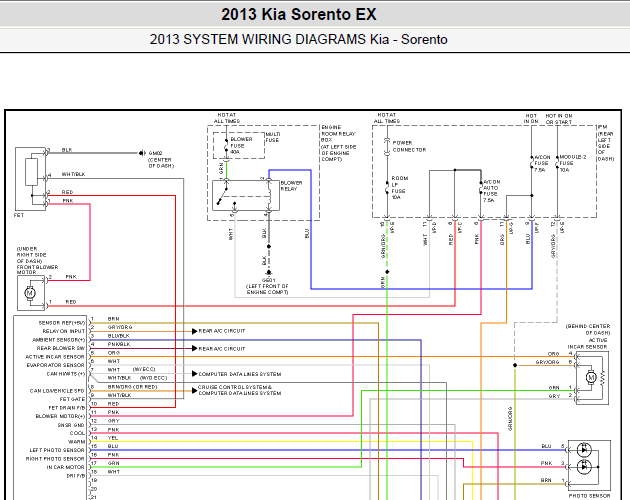Screen dimensions: 630x500
Task: Select '(LEFT FRONT OF ENGINE COMPT)' ground label
Action: 267,289
